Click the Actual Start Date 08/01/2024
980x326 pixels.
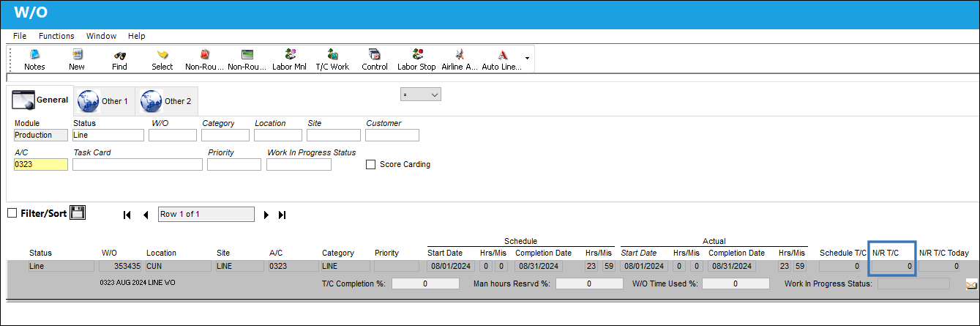(x=643, y=267)
